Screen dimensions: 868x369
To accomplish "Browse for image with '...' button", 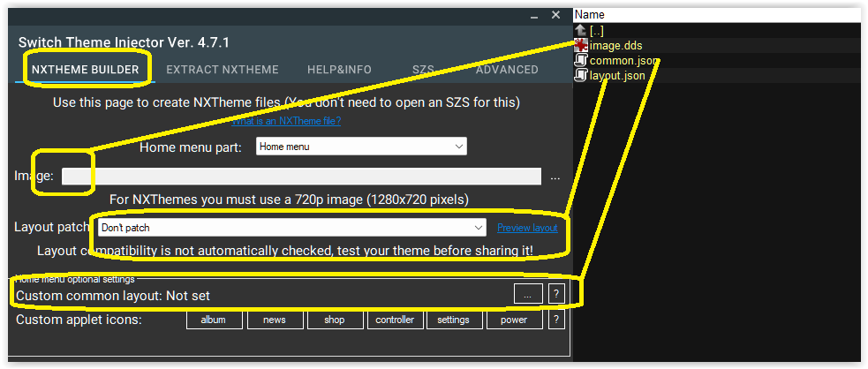I will coord(555,177).
